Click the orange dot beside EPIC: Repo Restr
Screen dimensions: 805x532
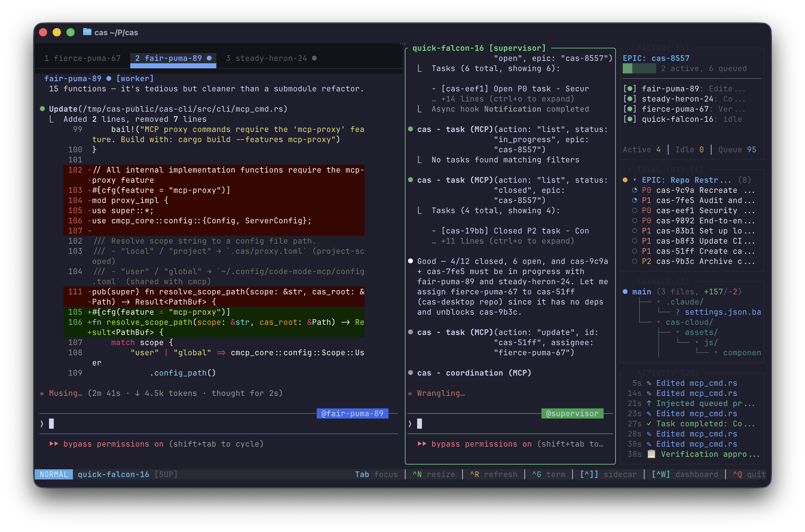[625, 180]
